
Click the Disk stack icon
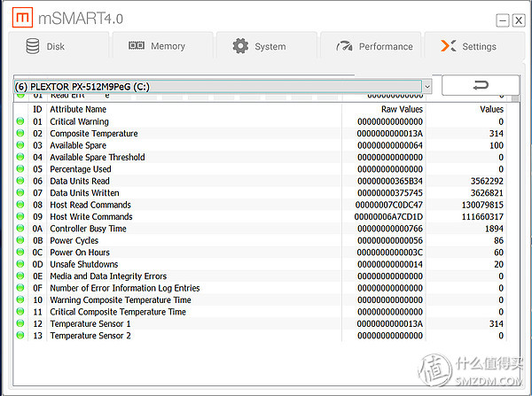(x=33, y=46)
